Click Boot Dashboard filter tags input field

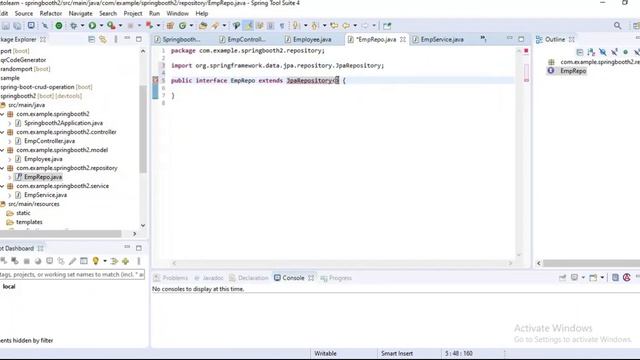[72, 275]
